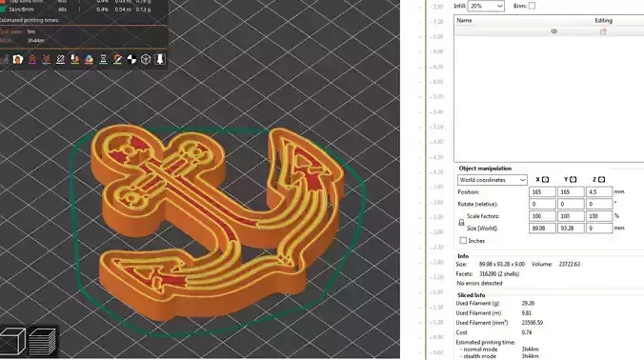
Task: Click the Size Y field 93.28
Action: pos(571,228)
